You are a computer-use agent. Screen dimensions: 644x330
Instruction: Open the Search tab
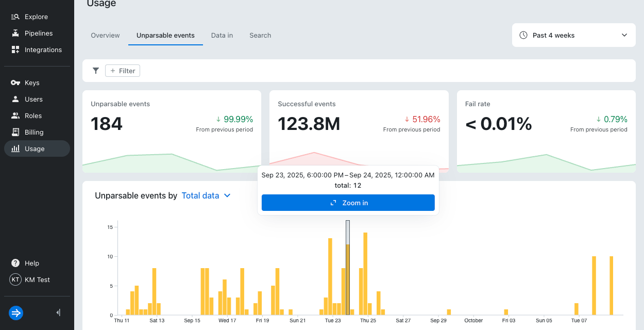[260, 36]
